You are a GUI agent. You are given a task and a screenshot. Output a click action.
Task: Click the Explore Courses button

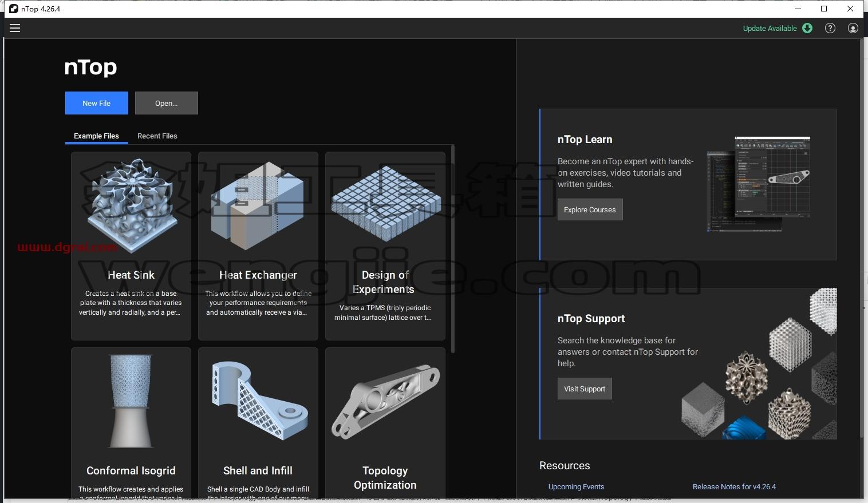pyautogui.click(x=590, y=209)
